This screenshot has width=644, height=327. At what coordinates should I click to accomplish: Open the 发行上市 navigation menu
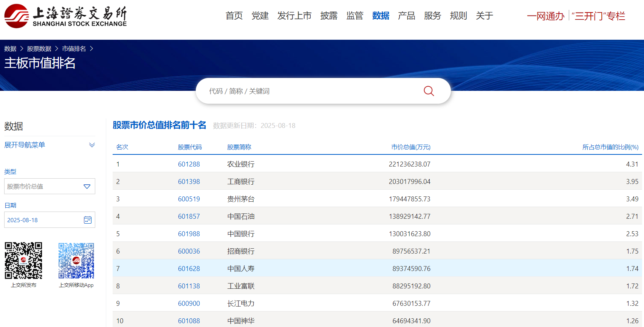(x=294, y=16)
